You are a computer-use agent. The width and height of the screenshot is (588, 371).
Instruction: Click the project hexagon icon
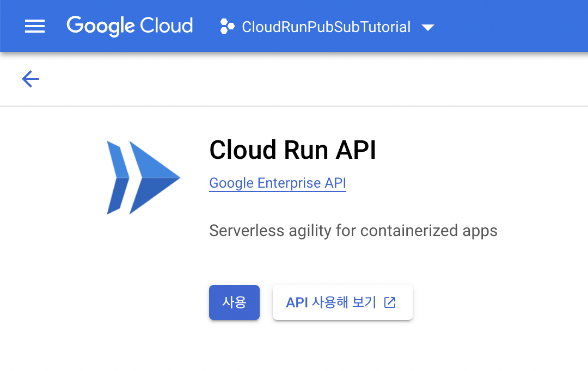pos(227,26)
